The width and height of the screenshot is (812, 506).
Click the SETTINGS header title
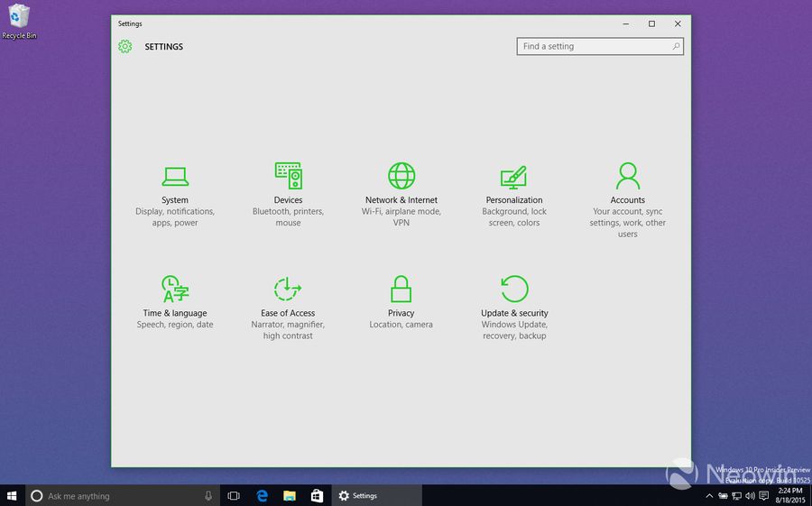click(163, 47)
